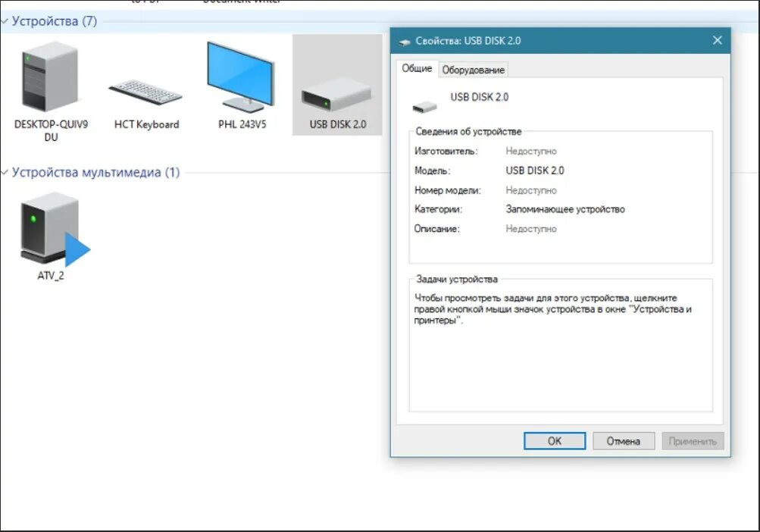
Task: Click the HCT Keyboard label
Action: (146, 124)
